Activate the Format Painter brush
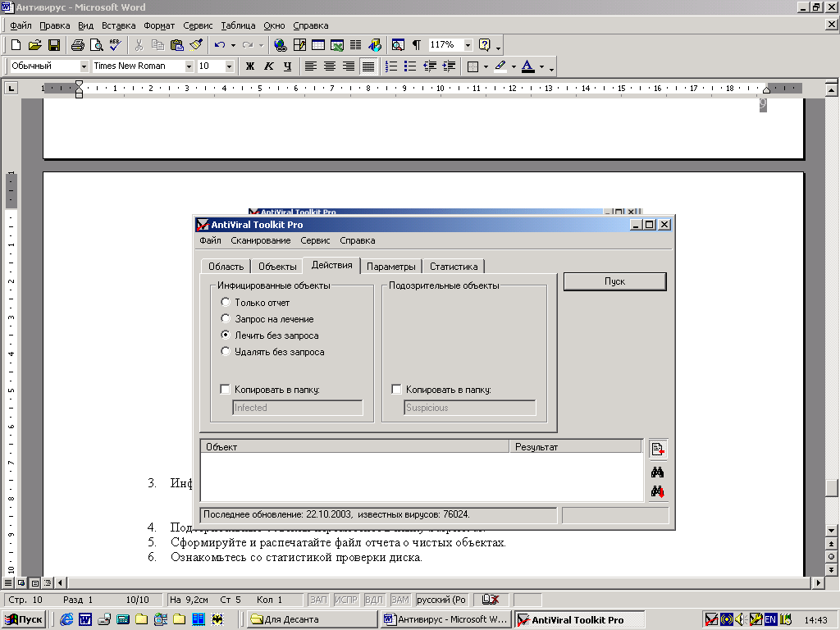The image size is (840, 630). click(196, 45)
